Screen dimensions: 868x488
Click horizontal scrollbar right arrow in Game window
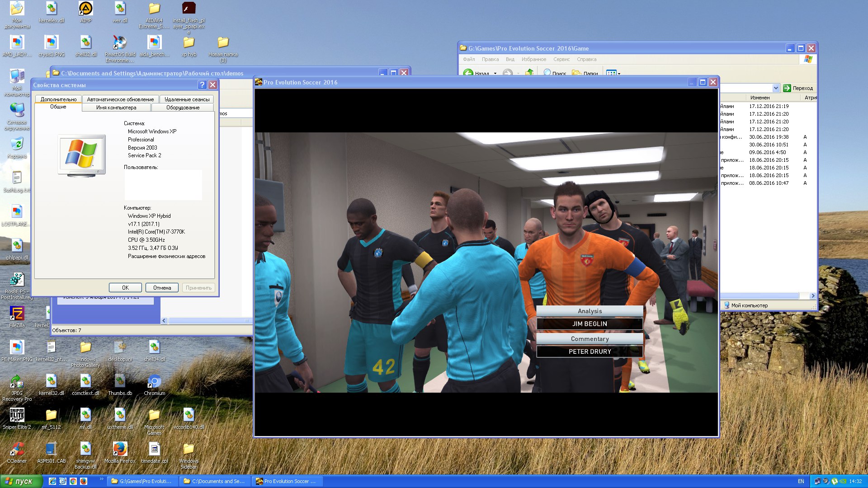click(x=813, y=296)
